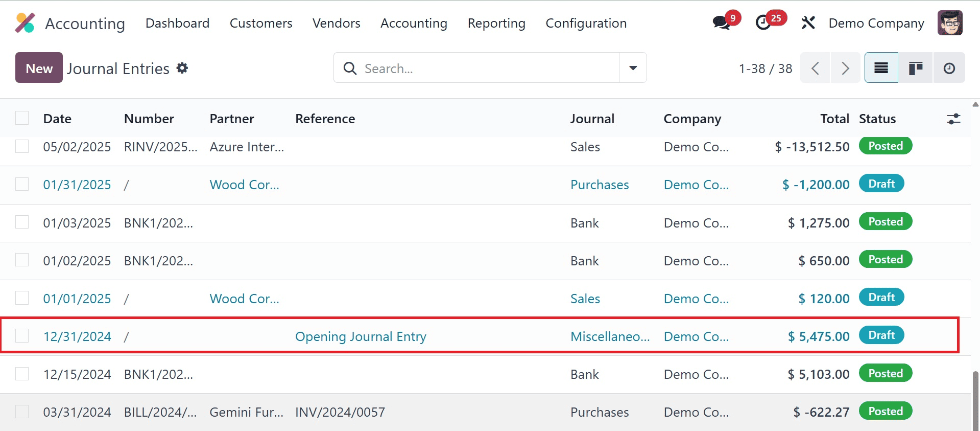Screen dimensions: 980x431
Task: Click the Draft badge on $ 120.00 row
Action: [881, 297]
